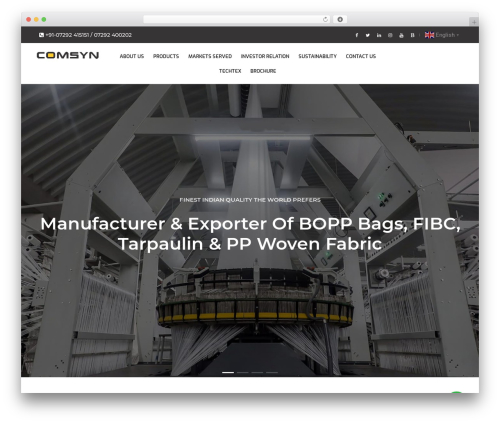Open new browser tab with plus button
The height and width of the screenshot is (423, 500).
pyautogui.click(x=474, y=22)
